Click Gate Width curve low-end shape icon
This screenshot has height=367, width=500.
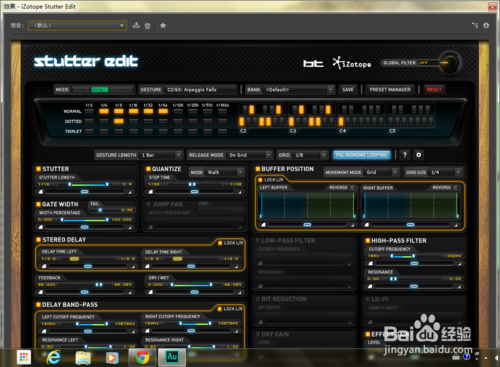point(41,227)
